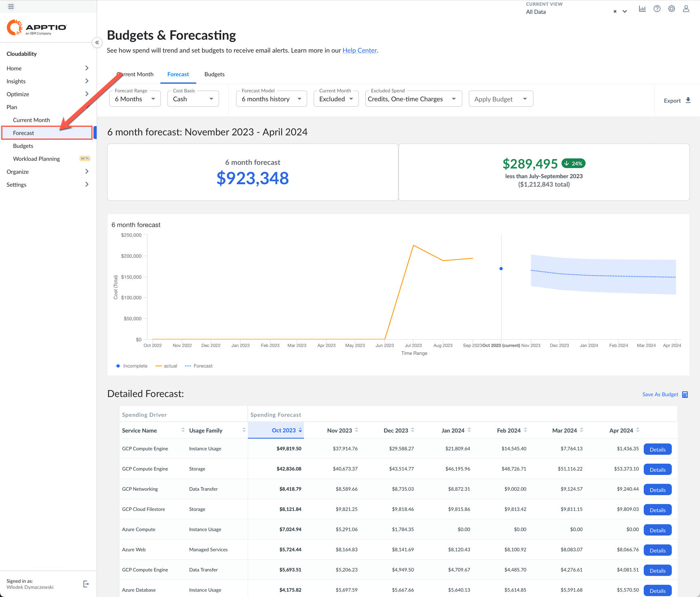700x597 pixels.
Task: Click the Oct 2023 incomplete data point
Action: pyautogui.click(x=501, y=269)
